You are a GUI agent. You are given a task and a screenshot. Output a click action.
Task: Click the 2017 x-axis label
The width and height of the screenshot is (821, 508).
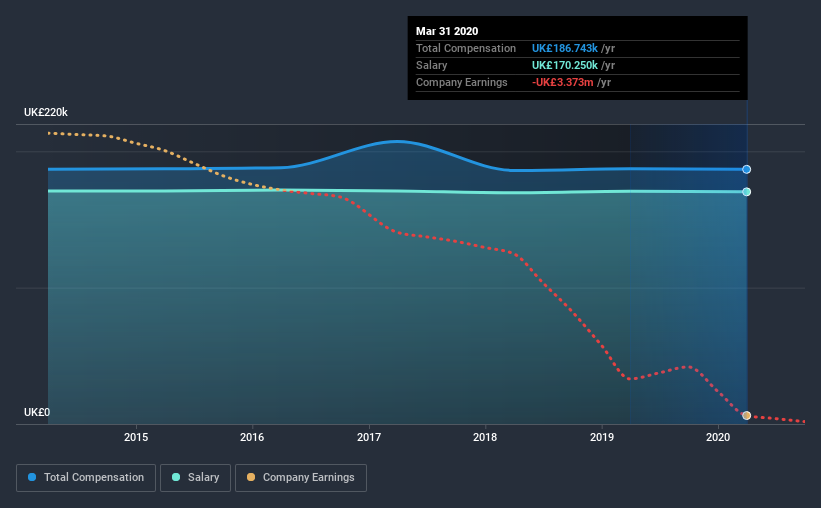pos(369,437)
